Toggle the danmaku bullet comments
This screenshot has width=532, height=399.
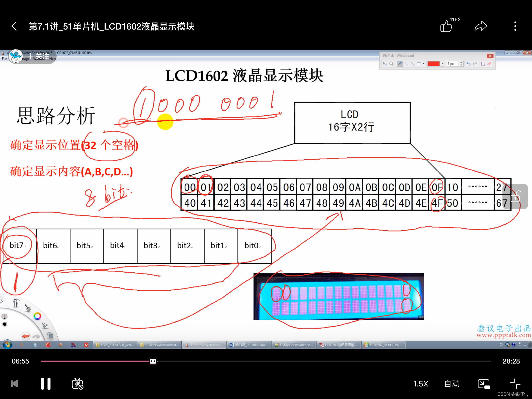77,383
